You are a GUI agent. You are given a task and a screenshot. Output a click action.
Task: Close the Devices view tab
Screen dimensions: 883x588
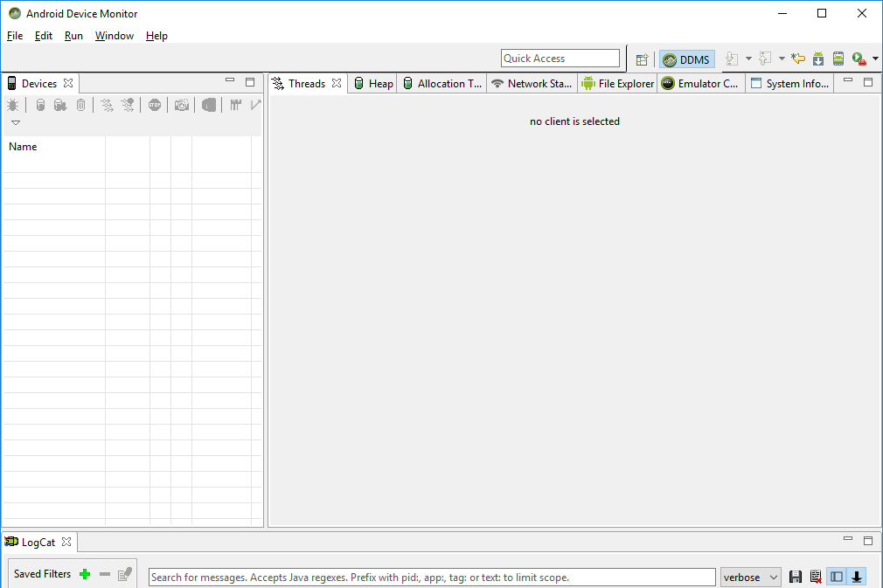tap(68, 83)
